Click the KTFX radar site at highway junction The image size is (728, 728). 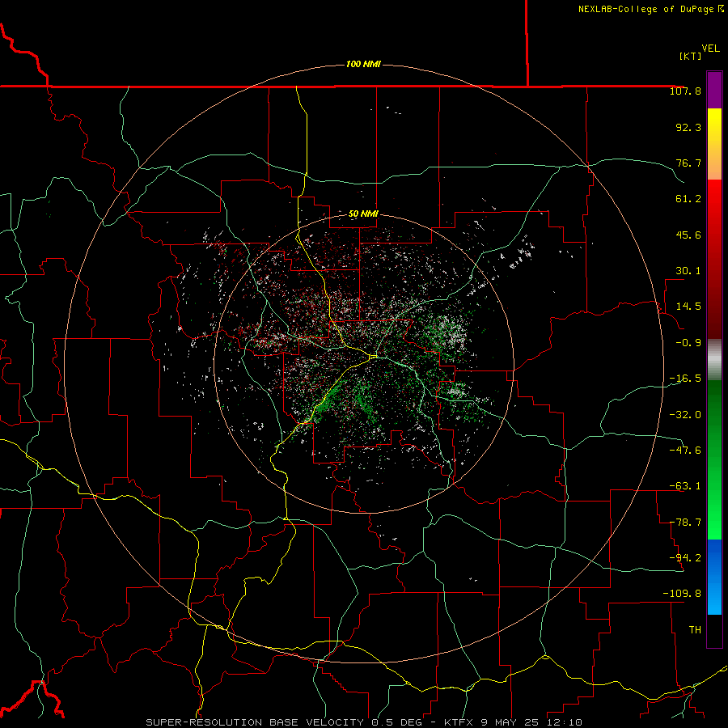(375, 357)
